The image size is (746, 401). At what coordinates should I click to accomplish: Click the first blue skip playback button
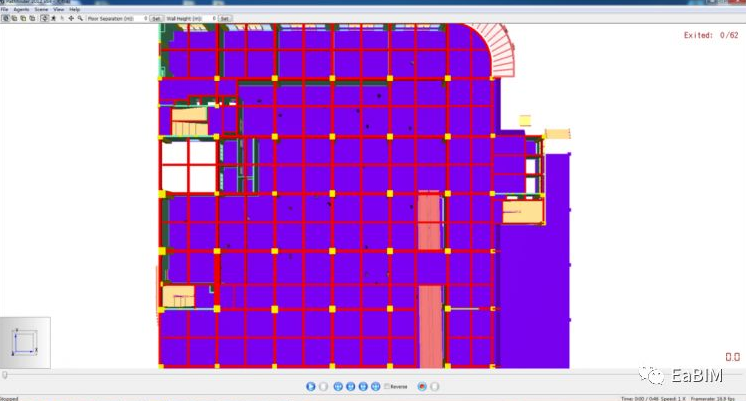338,387
